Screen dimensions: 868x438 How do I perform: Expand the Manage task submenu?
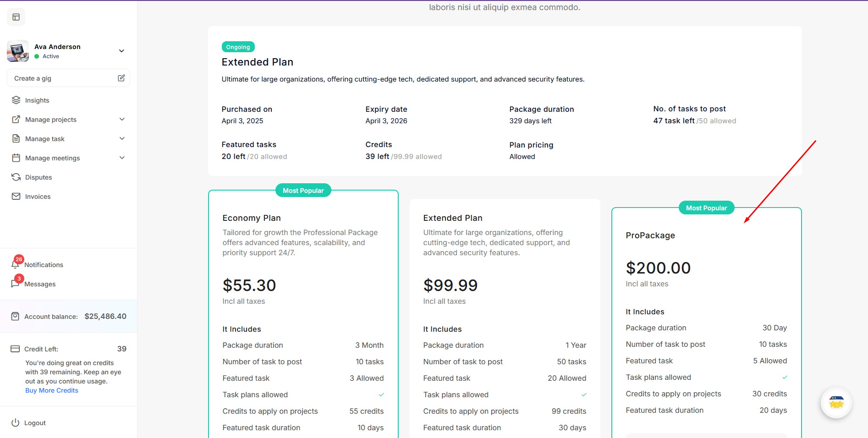122,139
